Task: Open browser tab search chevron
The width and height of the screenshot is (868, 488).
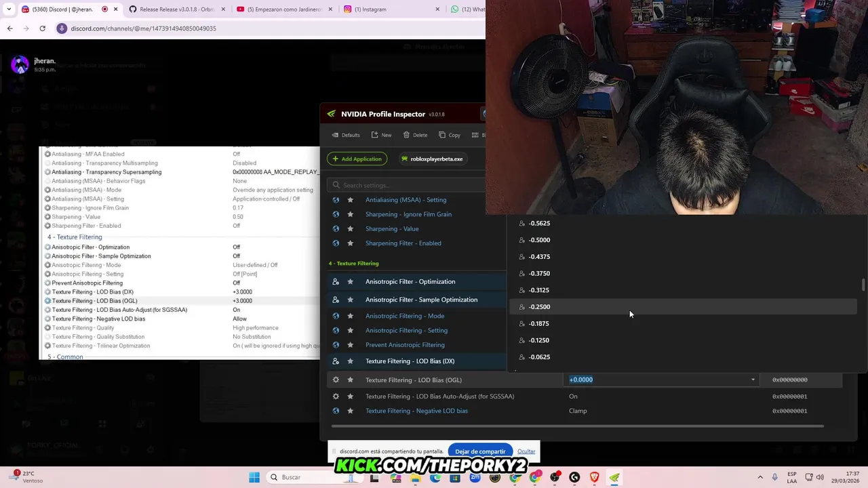Action: point(7,9)
